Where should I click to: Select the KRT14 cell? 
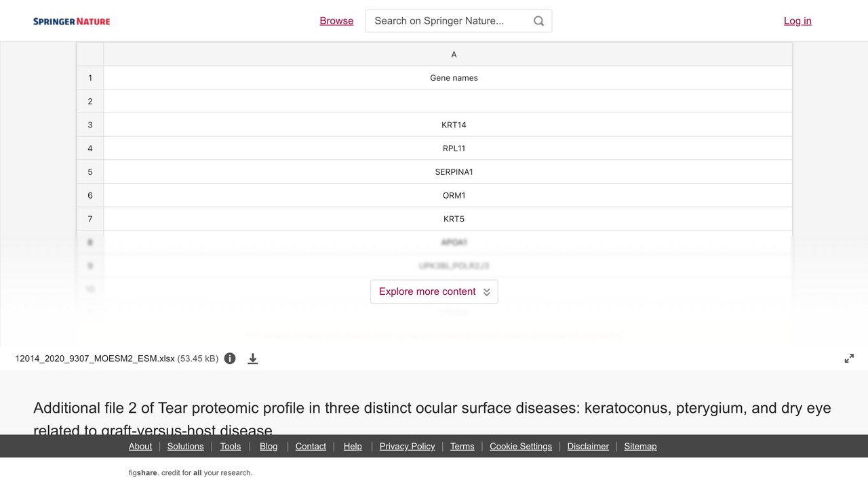pos(448,125)
